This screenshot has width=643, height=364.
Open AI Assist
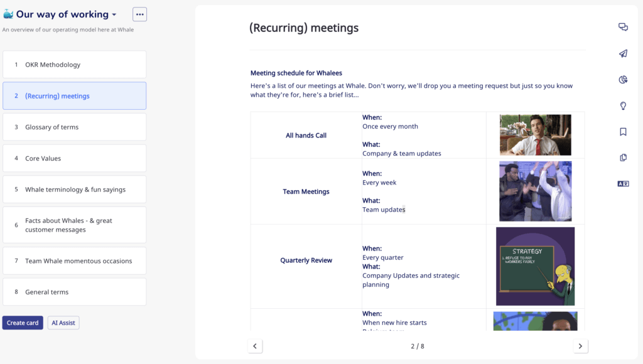pyautogui.click(x=63, y=323)
